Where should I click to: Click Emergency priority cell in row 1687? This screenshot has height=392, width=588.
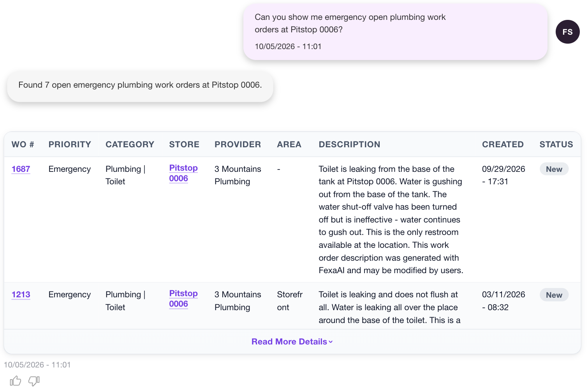tap(70, 169)
